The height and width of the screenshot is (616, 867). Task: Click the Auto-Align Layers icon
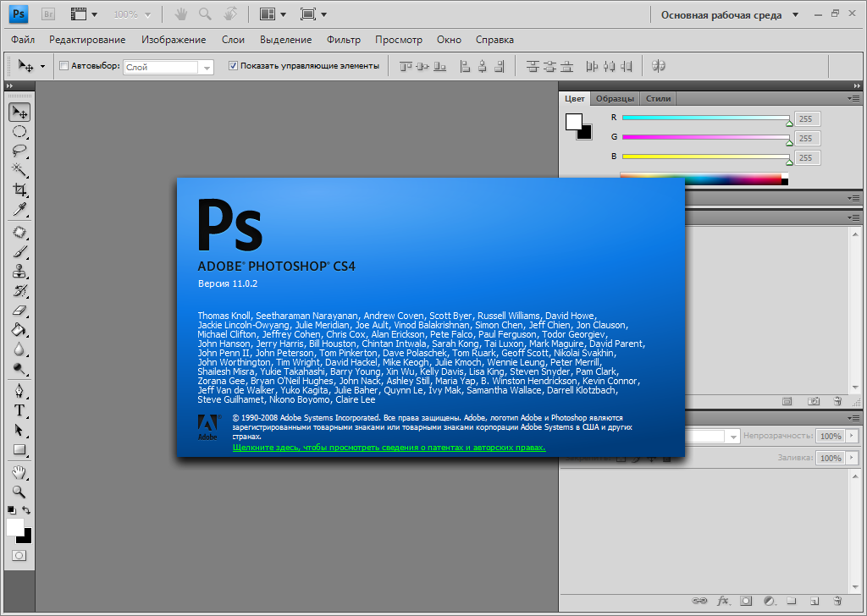click(x=658, y=66)
